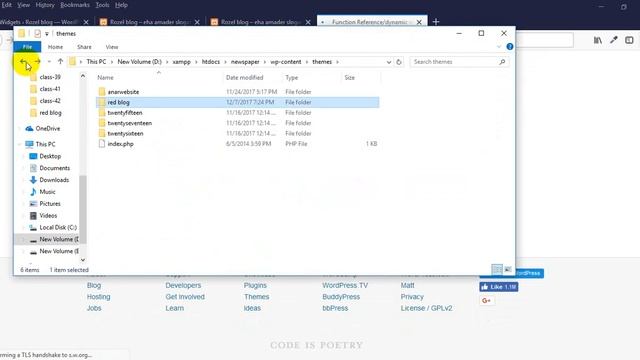Screen dimensions: 640x360
Task: Open the View ribbon tab
Action: click(111, 47)
